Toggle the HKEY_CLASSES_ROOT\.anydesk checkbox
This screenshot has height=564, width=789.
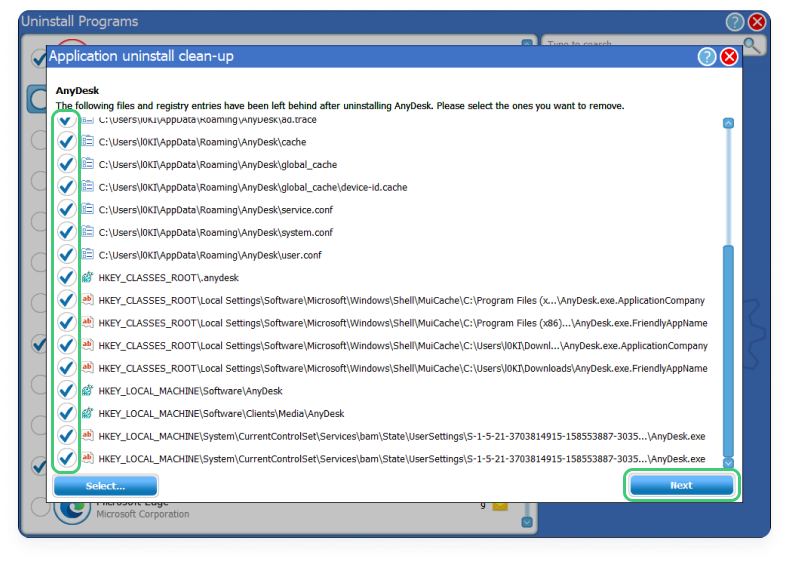coord(66,277)
